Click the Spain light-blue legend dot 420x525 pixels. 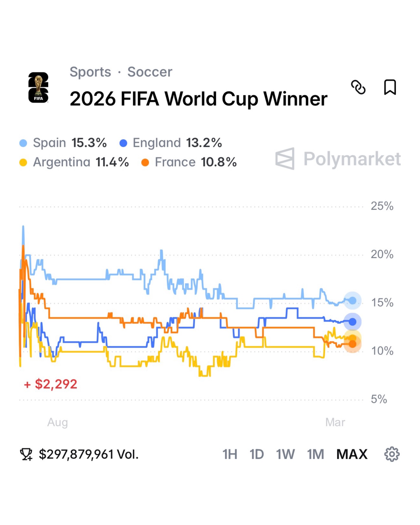coord(23,143)
